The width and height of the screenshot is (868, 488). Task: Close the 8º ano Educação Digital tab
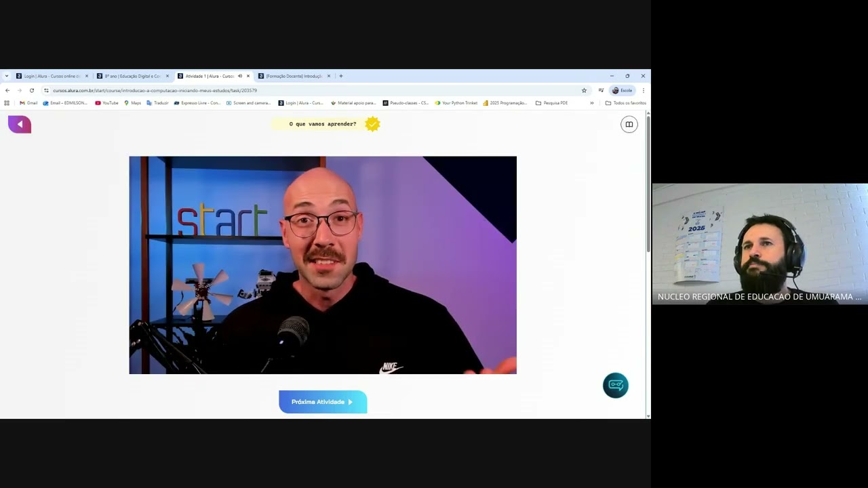(x=167, y=76)
